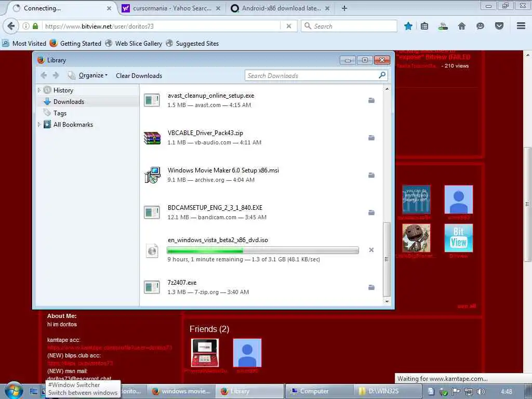Open containing folder for VBCABLE_Driver_Pack43.zip
The image size is (532, 399).
pos(371,138)
